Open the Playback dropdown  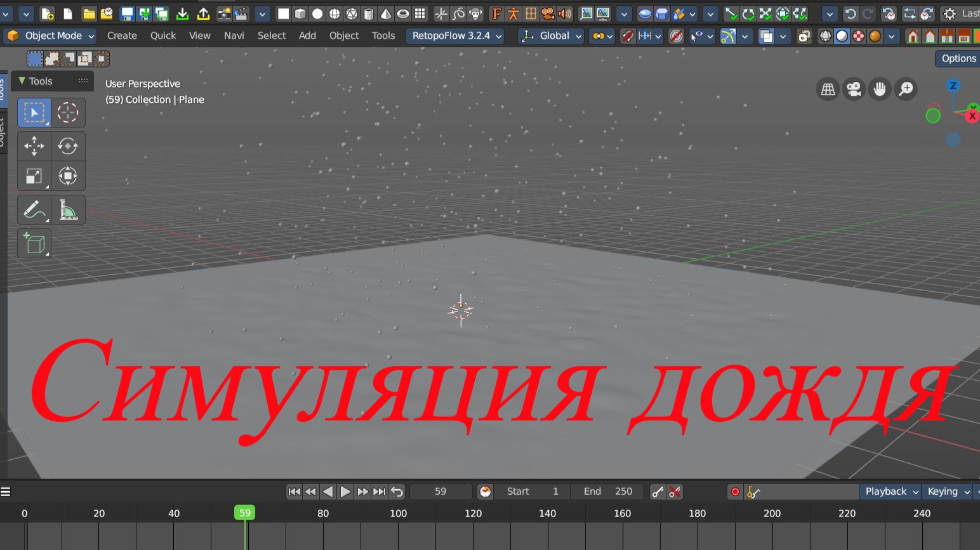[x=891, y=492]
